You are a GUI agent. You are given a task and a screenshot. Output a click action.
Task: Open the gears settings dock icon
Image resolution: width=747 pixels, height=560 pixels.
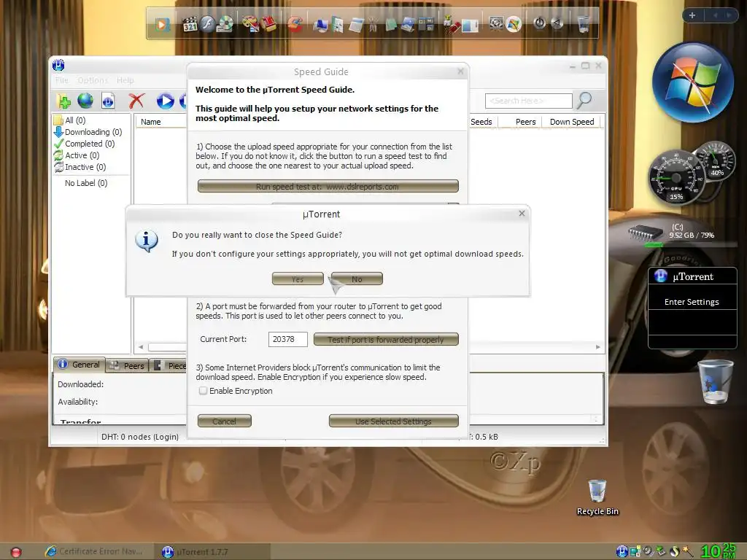tap(496, 23)
